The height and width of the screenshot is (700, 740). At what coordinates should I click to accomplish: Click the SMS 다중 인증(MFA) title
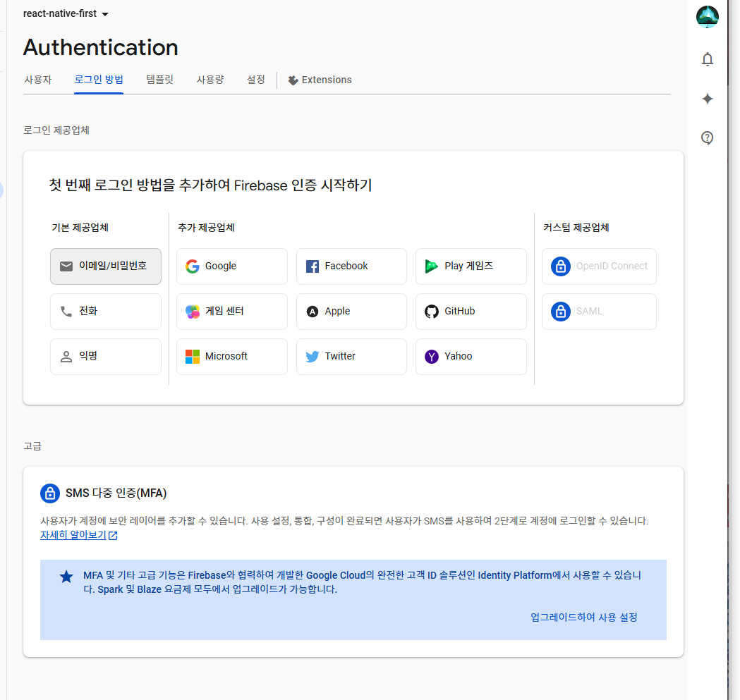click(116, 493)
